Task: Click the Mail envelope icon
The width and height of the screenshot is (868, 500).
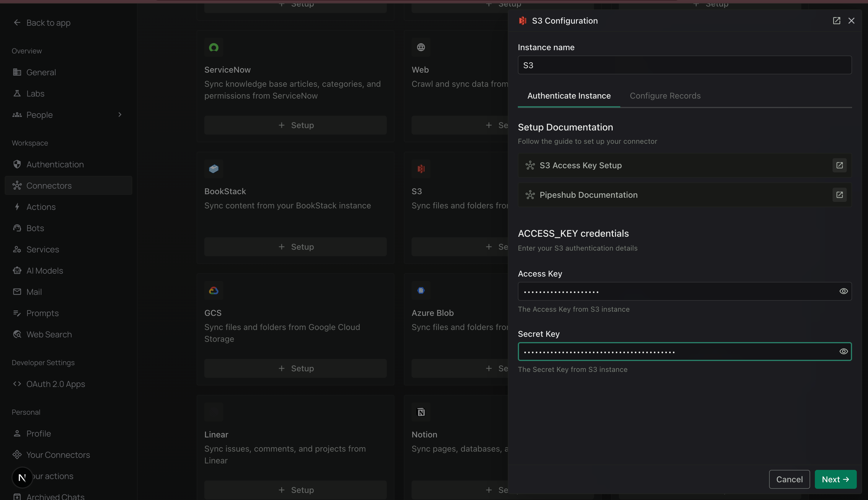Action: pyautogui.click(x=17, y=292)
